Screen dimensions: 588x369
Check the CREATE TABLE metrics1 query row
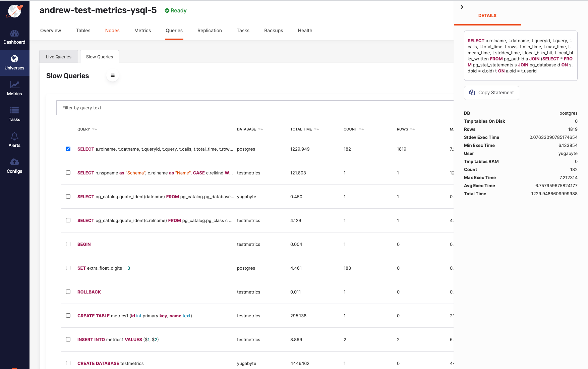click(68, 316)
